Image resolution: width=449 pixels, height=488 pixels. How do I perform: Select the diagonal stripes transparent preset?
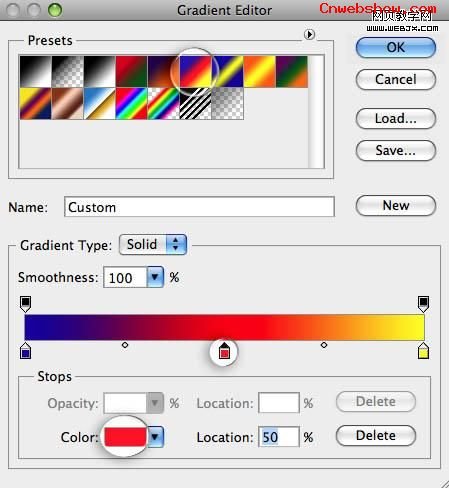196,103
